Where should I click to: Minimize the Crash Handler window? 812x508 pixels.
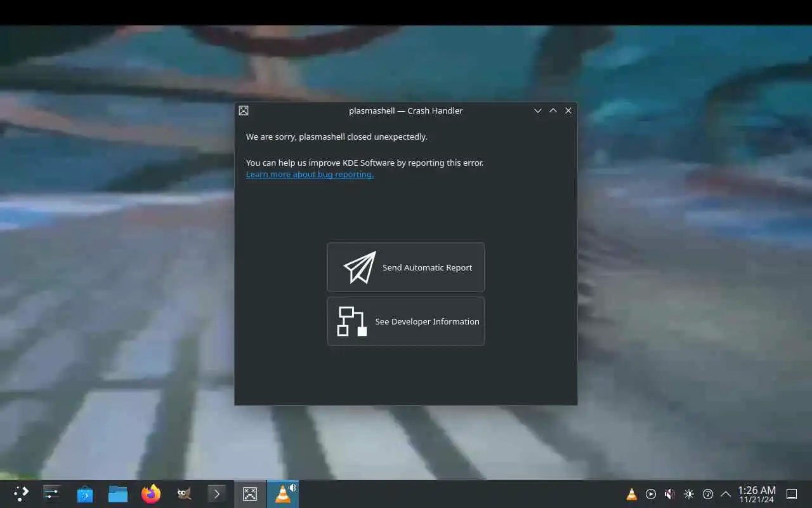(x=538, y=110)
